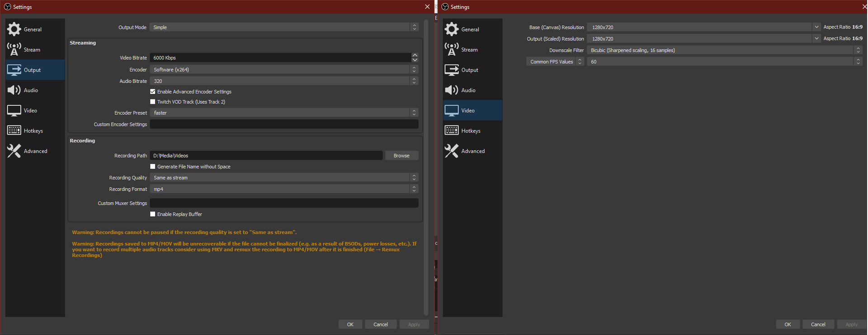
Task: Select General label in left Settings sidebar
Action: (x=33, y=29)
